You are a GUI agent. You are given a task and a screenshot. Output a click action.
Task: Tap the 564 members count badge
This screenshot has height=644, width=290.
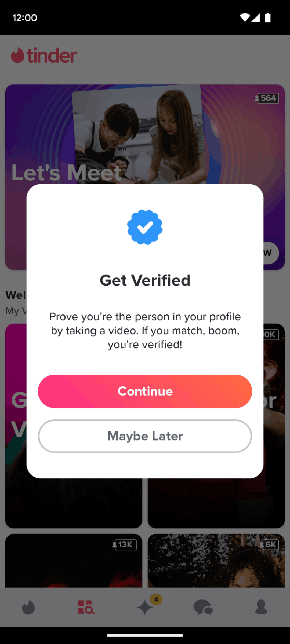(x=267, y=98)
